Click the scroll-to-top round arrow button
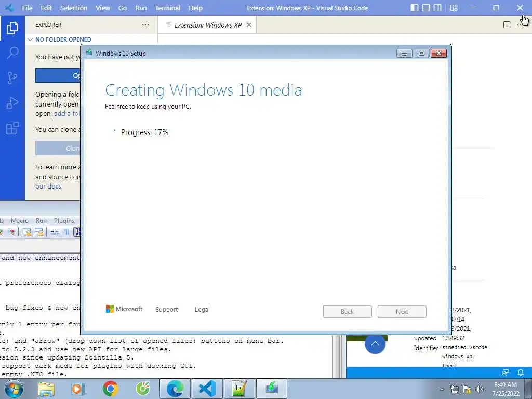532x399 pixels. [375, 344]
